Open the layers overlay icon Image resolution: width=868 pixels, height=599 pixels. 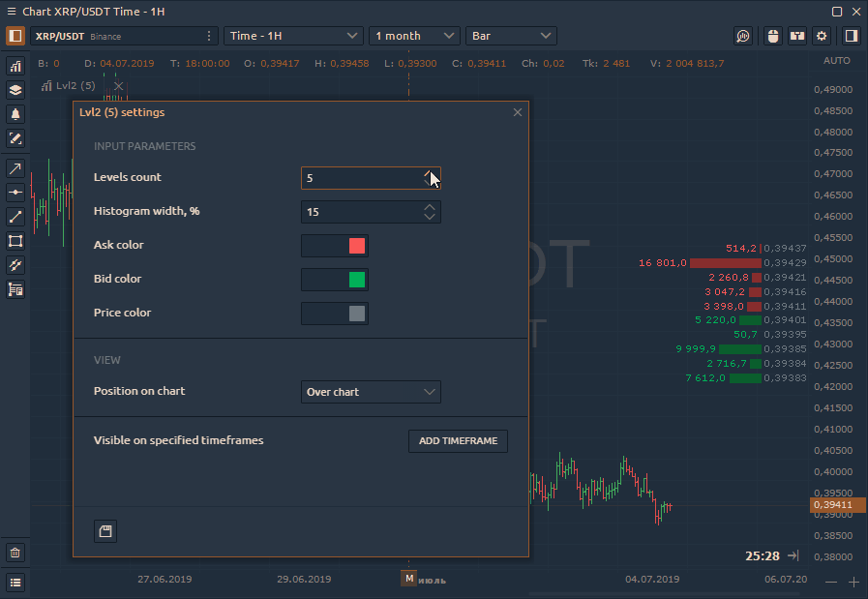[15, 90]
